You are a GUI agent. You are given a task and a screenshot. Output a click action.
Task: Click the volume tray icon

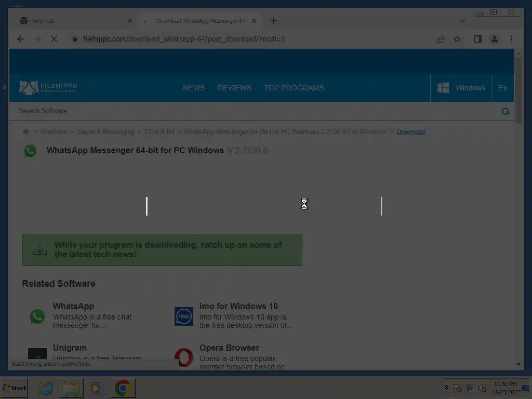482,388
